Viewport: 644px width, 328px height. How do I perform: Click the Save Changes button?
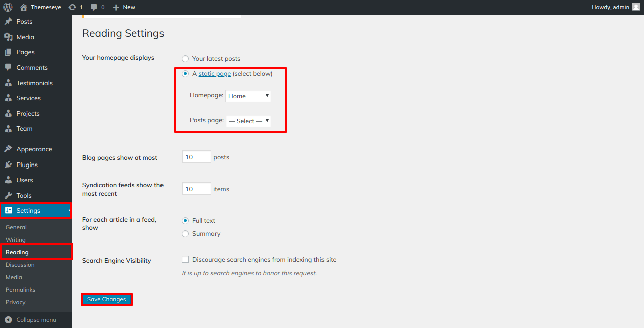[106, 299]
